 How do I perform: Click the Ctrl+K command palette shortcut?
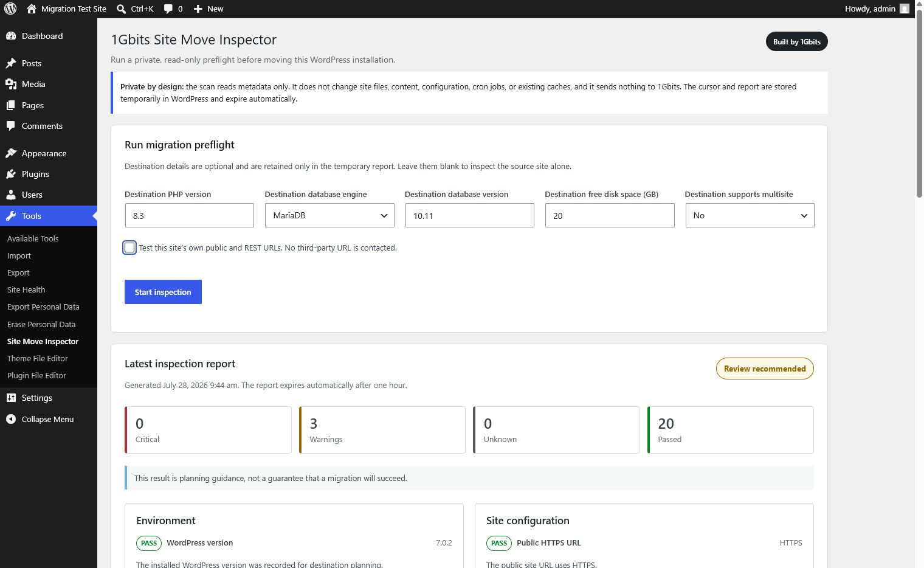tap(142, 9)
